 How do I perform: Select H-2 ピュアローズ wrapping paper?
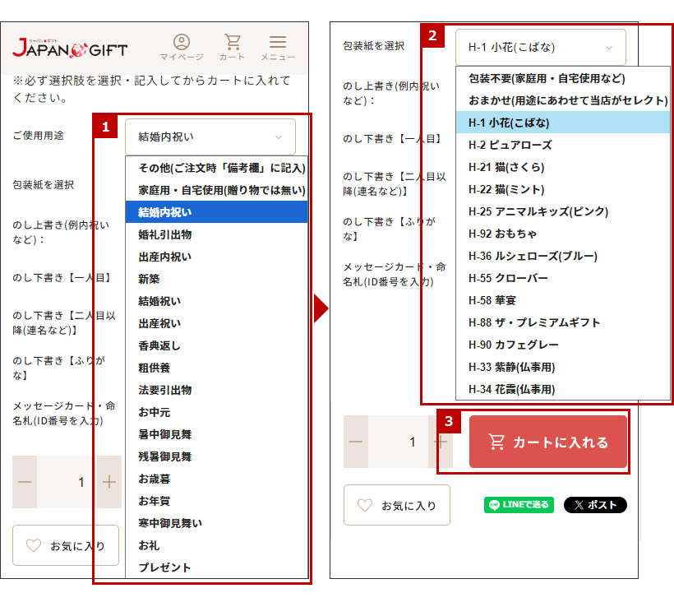coord(510,145)
